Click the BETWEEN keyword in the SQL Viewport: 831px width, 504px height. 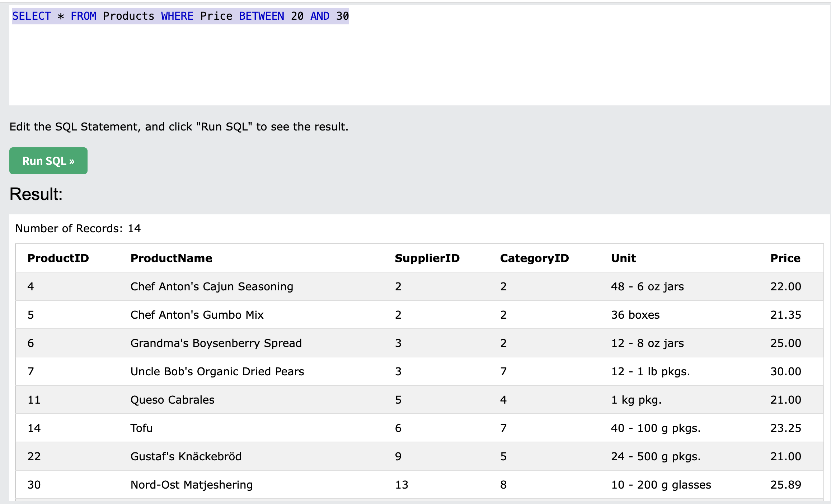(261, 16)
